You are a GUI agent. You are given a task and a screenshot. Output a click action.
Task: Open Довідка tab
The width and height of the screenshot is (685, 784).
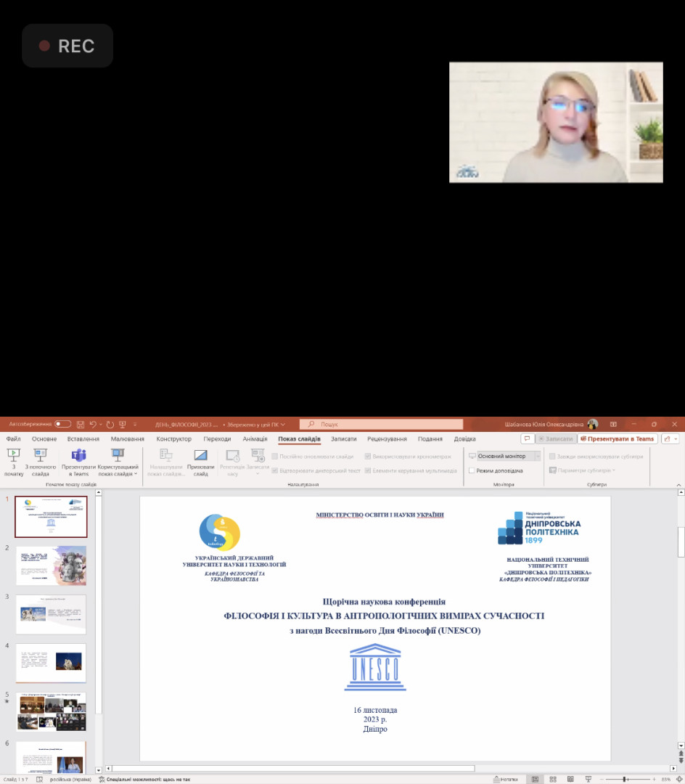(x=464, y=438)
